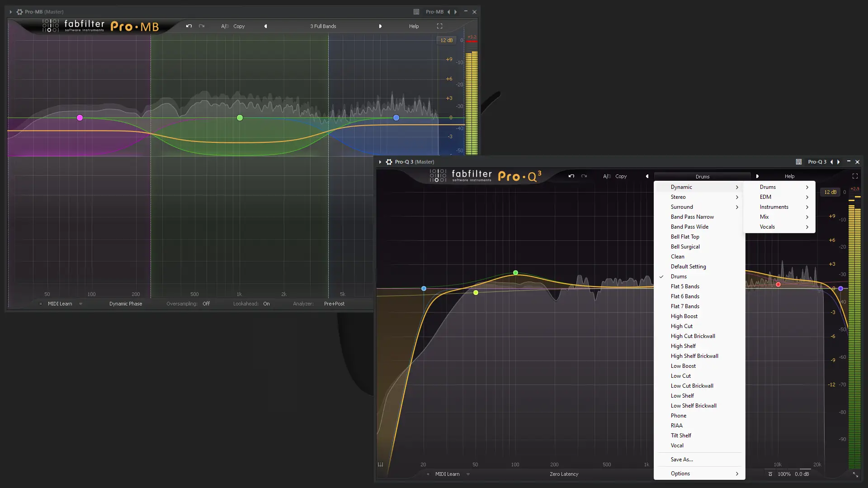868x488 pixels.
Task: Switch Analyzer from Pre+Post mode
Action: 334,304
